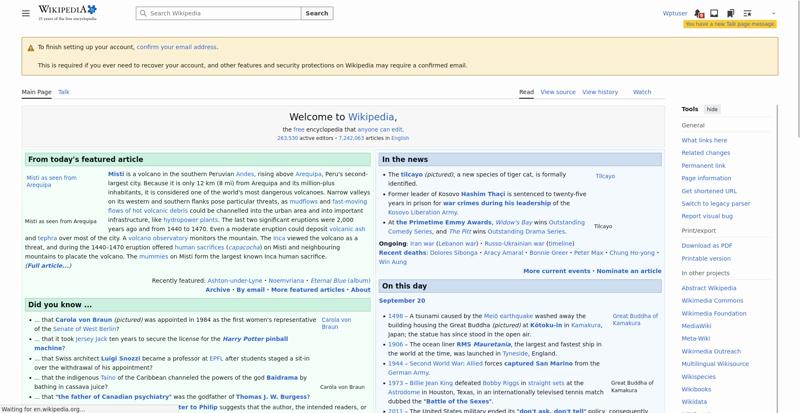This screenshot has width=800, height=413.
Task: Click the 7,242,063 articles count link
Action: (x=351, y=138)
